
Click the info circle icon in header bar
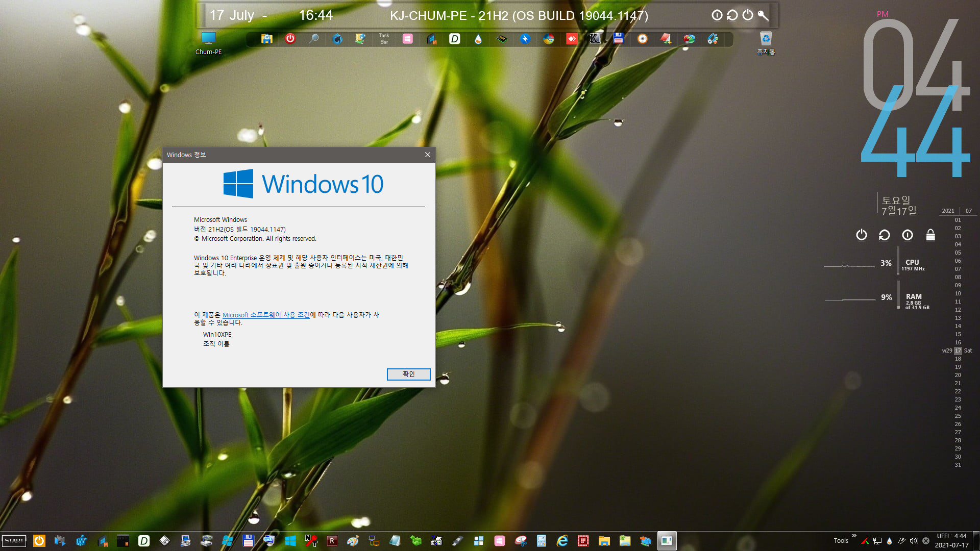click(717, 15)
